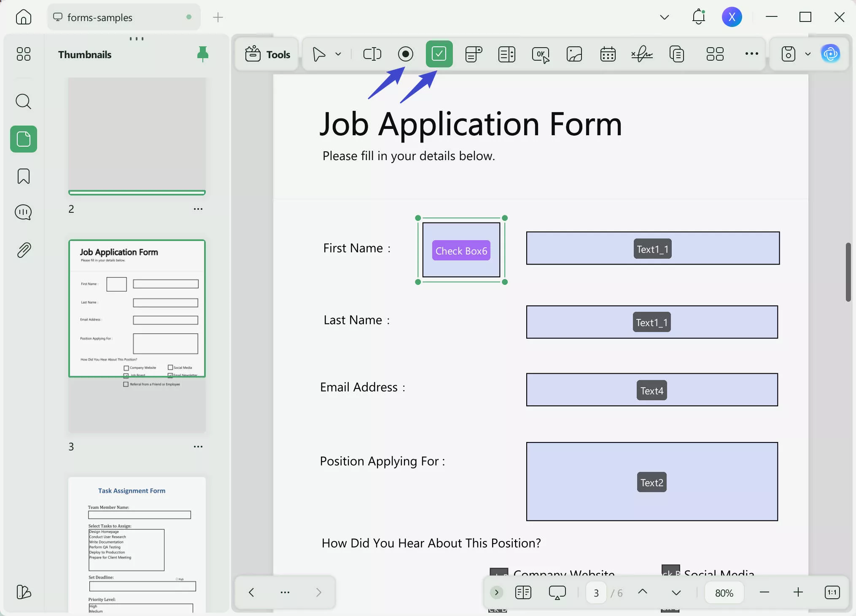Click the List Box tool icon
This screenshot has width=856, height=616.
506,54
